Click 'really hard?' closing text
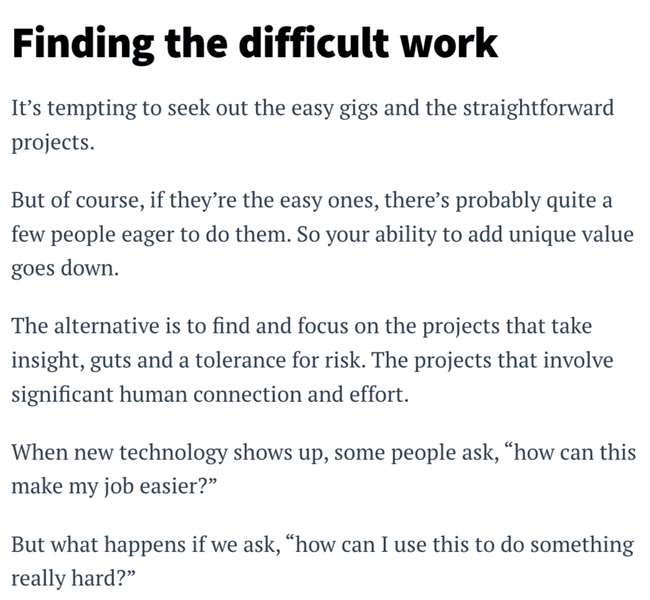650x600 pixels. (x=73, y=579)
